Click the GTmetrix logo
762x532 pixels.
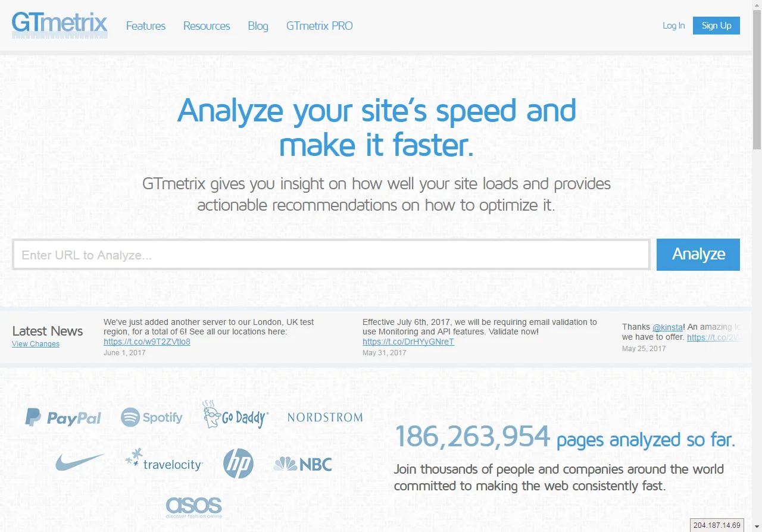click(x=60, y=25)
